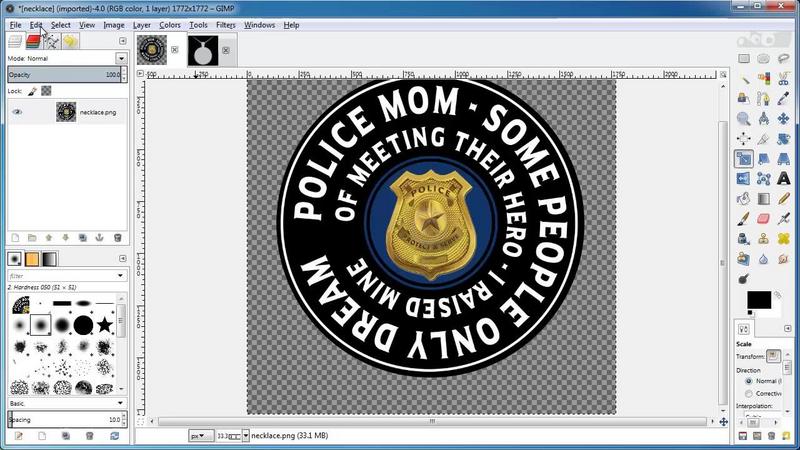Select the Shear tool
Viewport: 800px width, 450px height.
click(x=763, y=159)
